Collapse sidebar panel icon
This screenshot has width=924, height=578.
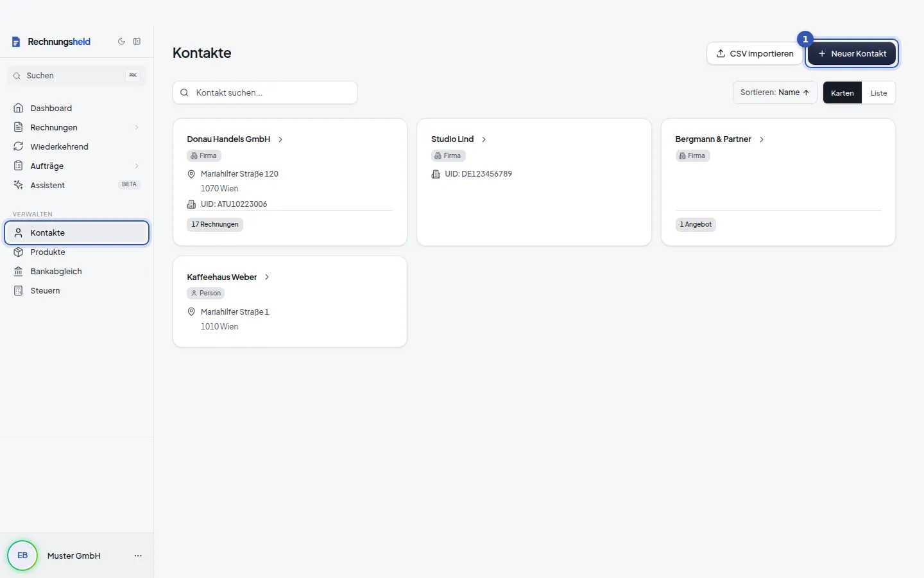point(137,42)
